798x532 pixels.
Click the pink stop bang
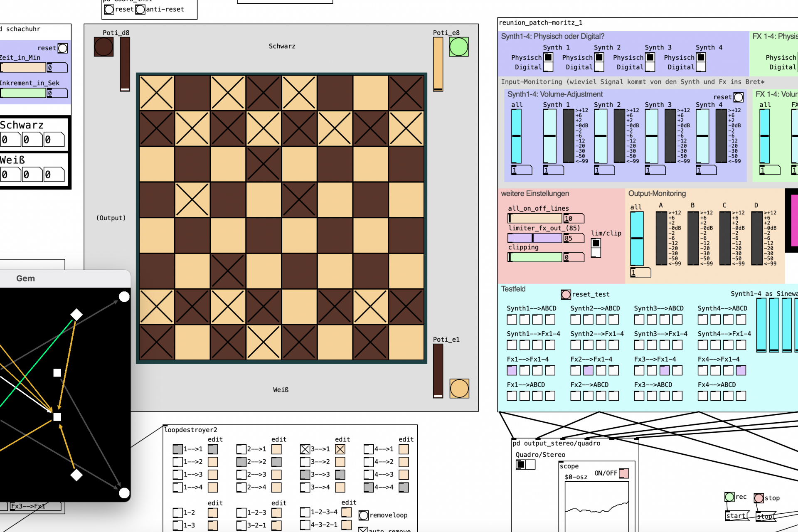pos(759,498)
